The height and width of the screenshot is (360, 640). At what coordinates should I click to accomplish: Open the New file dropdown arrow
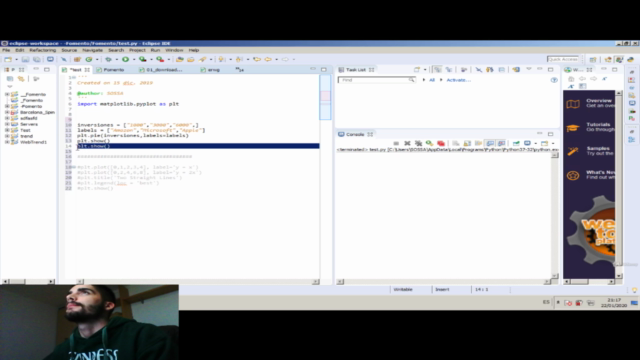point(16,60)
